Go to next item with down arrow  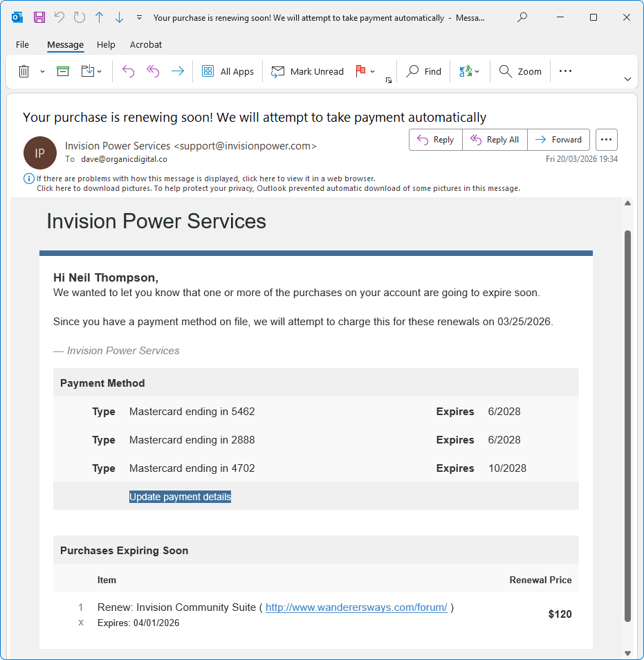coord(119,17)
